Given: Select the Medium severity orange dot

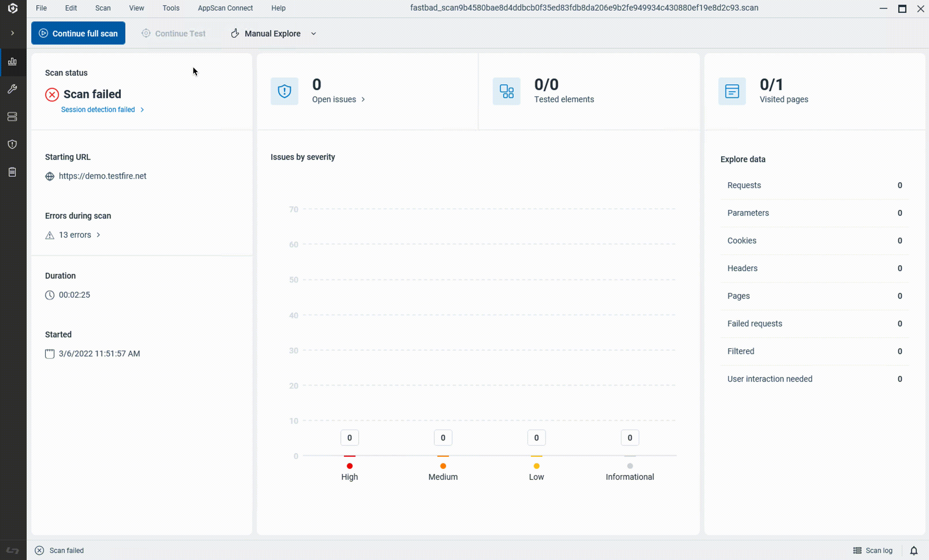Looking at the screenshot, I should coord(443,466).
